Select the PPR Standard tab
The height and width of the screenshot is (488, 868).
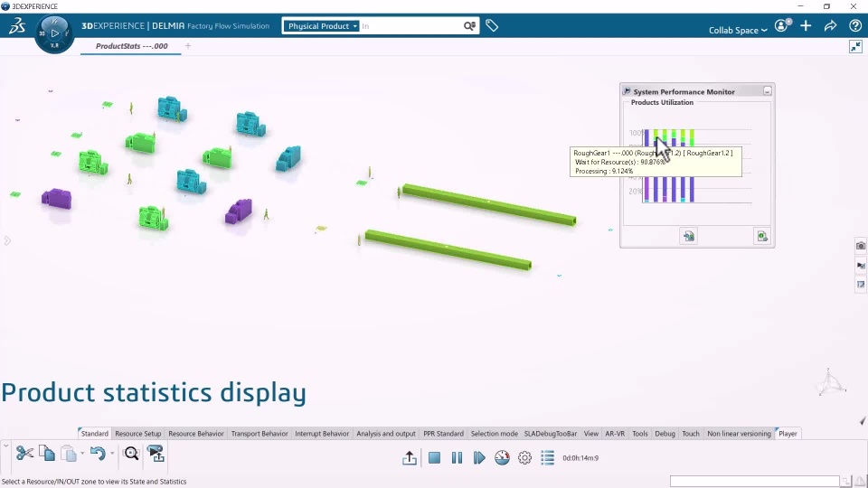click(x=443, y=434)
